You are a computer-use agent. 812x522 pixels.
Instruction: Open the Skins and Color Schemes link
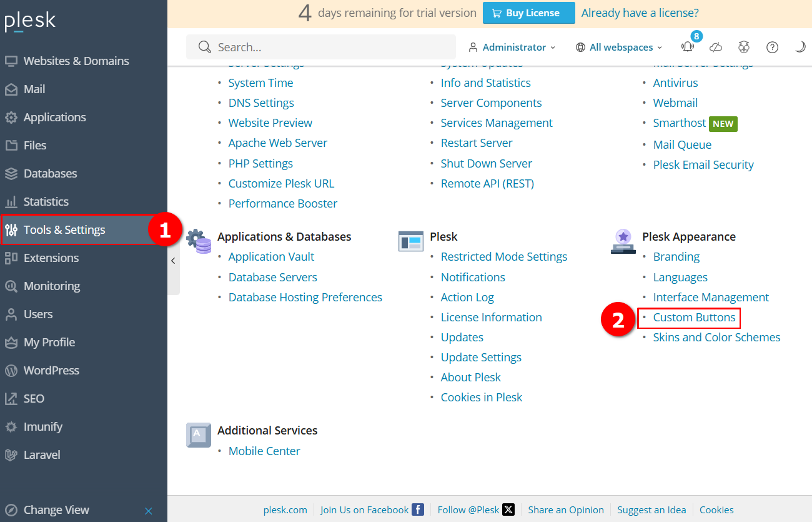[x=716, y=337]
